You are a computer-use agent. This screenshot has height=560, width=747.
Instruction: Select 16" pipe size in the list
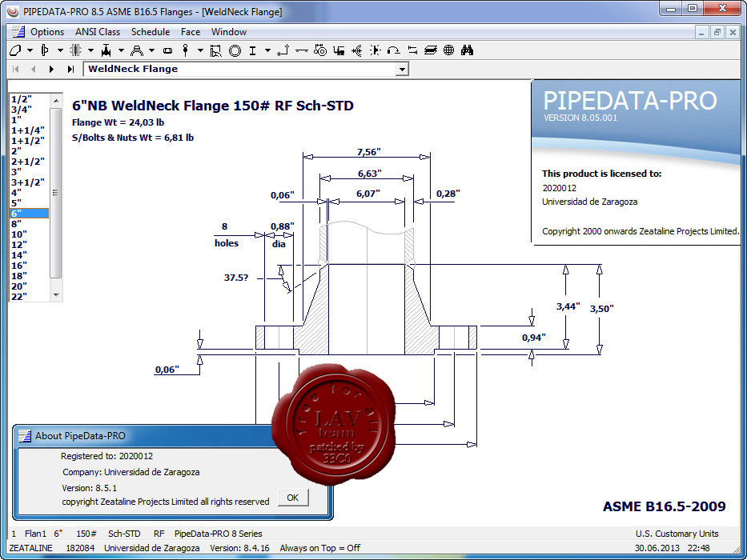coord(29,266)
